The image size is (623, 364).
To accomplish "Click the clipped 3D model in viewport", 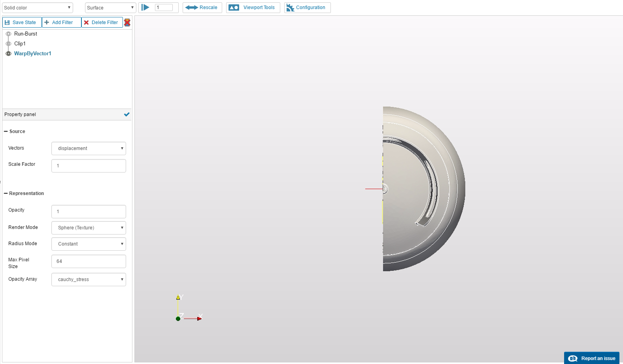I will 424,189.
